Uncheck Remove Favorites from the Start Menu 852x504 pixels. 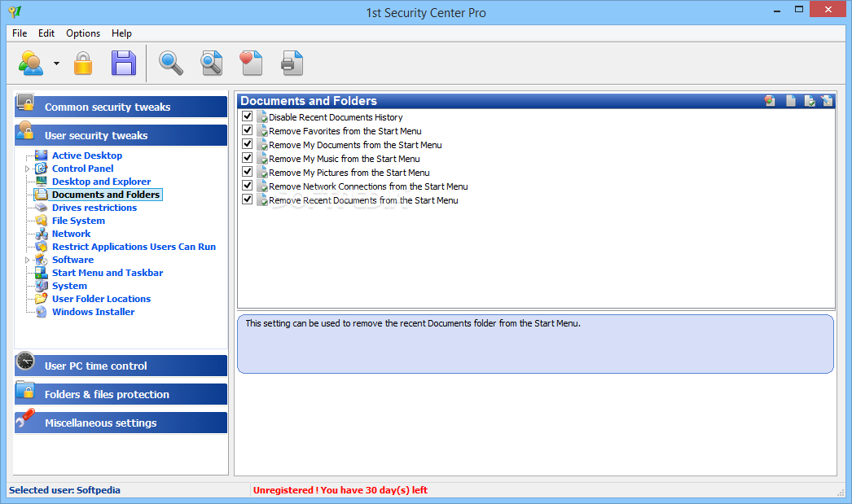click(248, 130)
